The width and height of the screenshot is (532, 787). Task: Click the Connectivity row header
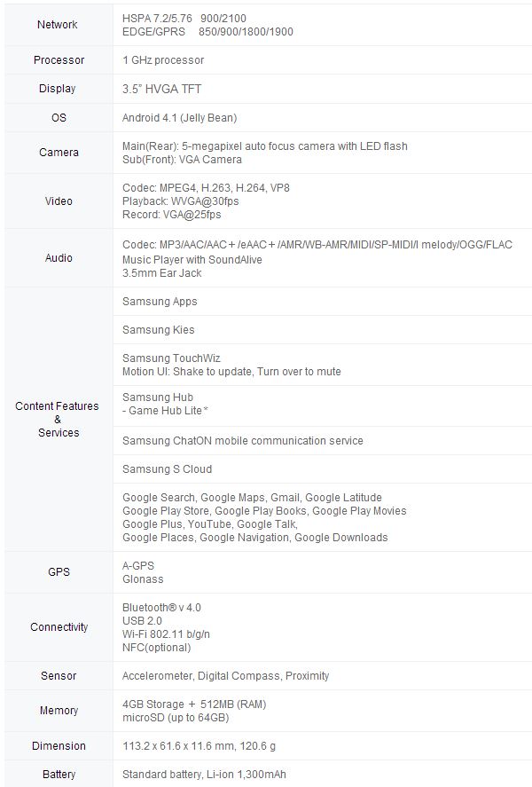[59, 627]
